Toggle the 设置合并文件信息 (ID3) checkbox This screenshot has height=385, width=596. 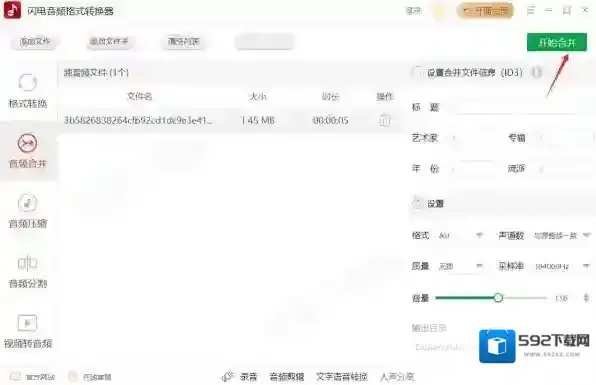click(x=417, y=72)
